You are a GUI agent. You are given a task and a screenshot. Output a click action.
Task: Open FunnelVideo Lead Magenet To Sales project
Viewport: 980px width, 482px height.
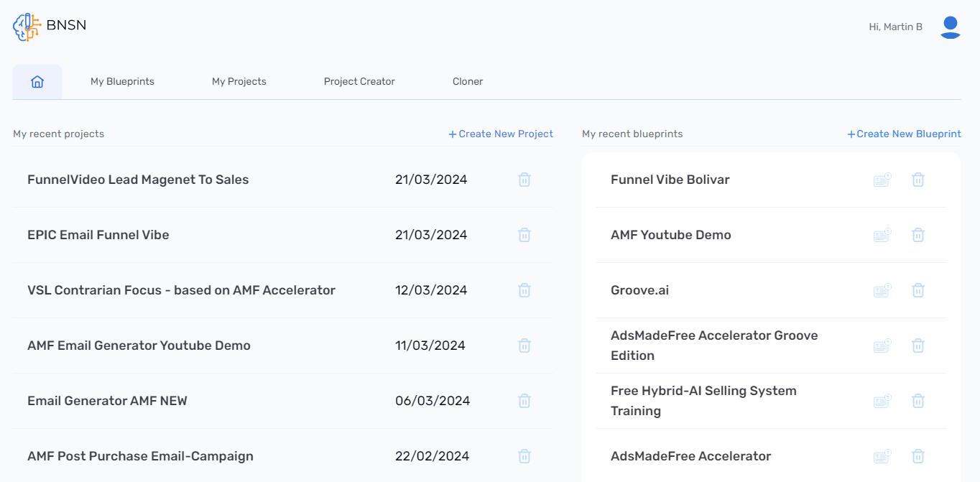[138, 180]
